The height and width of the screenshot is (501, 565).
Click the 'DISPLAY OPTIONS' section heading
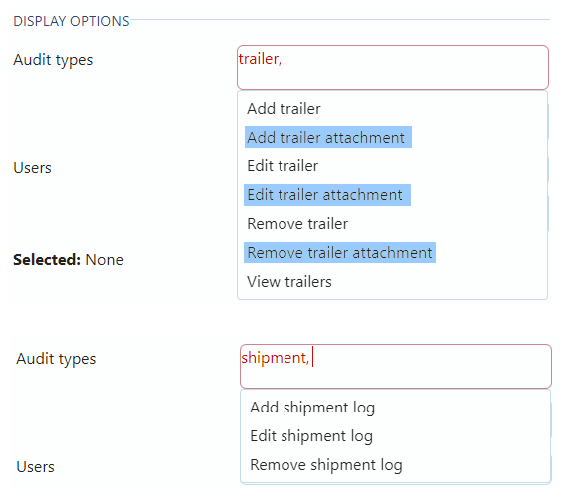coord(71,21)
